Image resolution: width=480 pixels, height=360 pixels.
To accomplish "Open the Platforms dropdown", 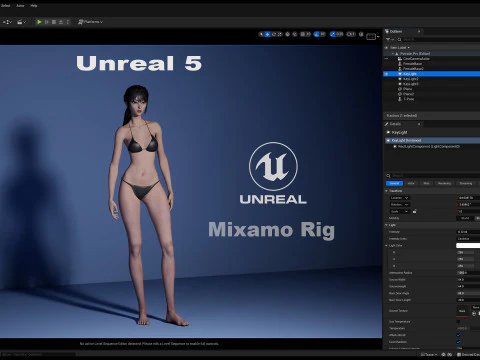I will [x=90, y=22].
